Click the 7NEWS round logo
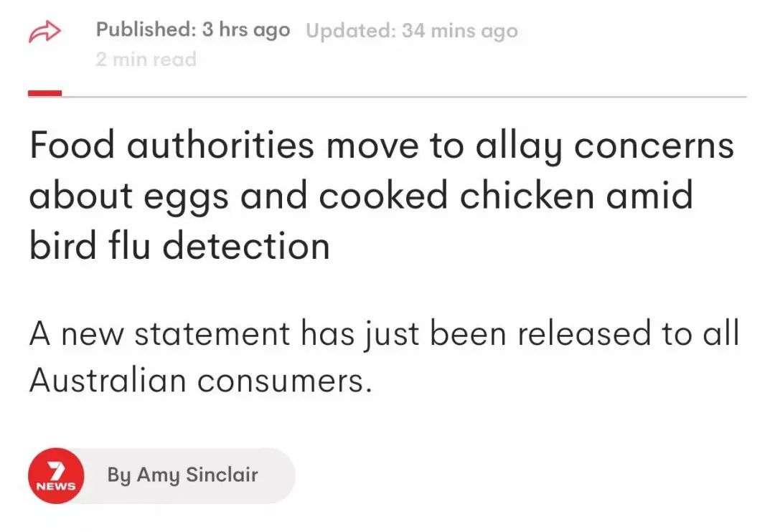This screenshot has height=532, width=775. pyautogui.click(x=56, y=476)
